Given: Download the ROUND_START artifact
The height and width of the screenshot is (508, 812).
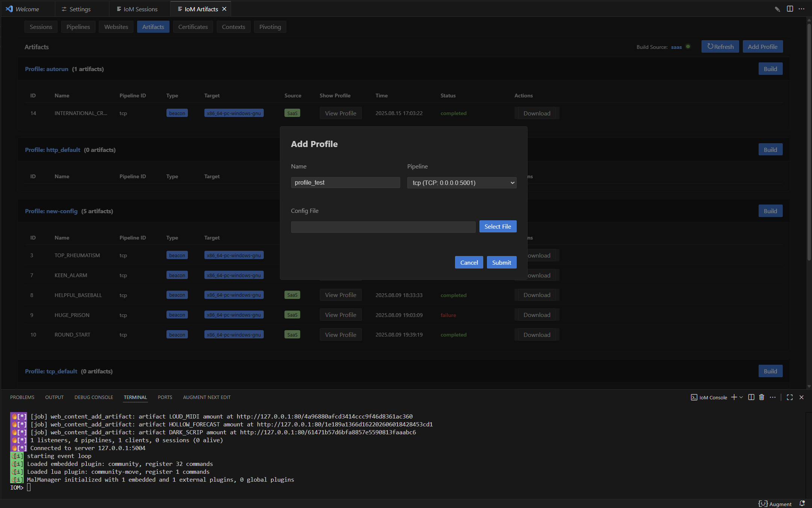Looking at the screenshot, I should point(537,335).
